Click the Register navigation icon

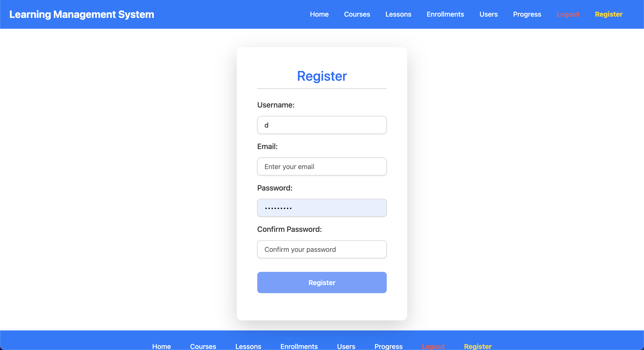coord(609,14)
